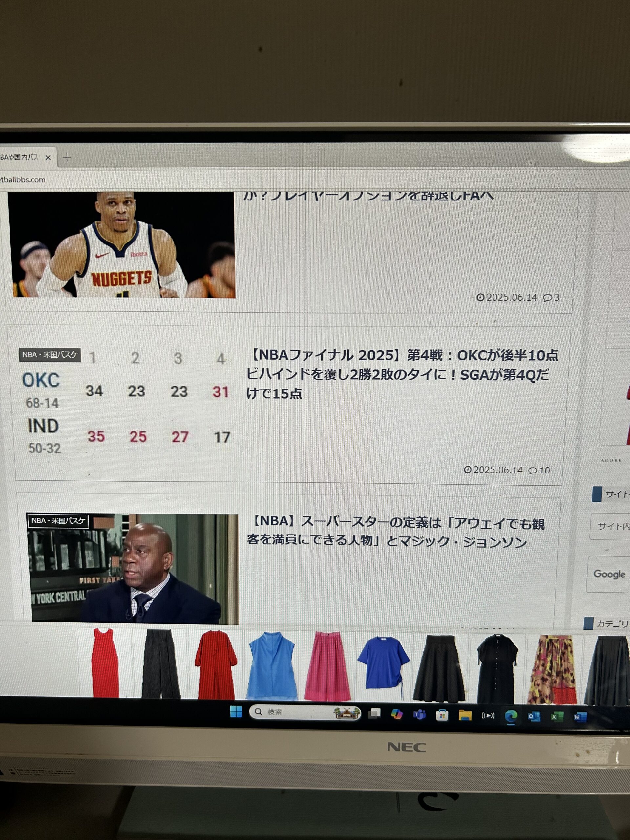The image size is (630, 840).
Task: Click comment count 3 on first article
Action: pyautogui.click(x=551, y=297)
